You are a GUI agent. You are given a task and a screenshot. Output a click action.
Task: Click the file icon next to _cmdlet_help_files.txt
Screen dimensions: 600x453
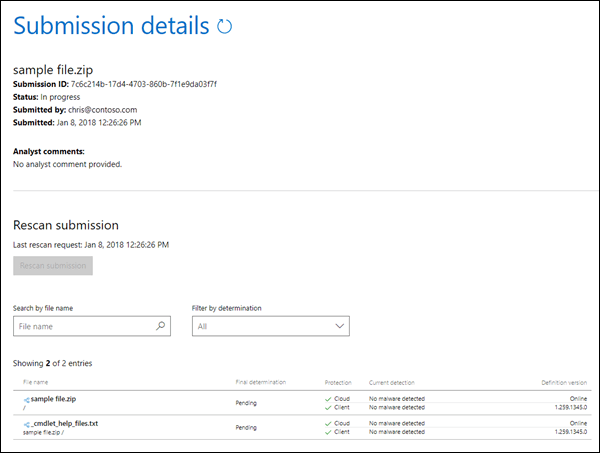click(x=26, y=424)
